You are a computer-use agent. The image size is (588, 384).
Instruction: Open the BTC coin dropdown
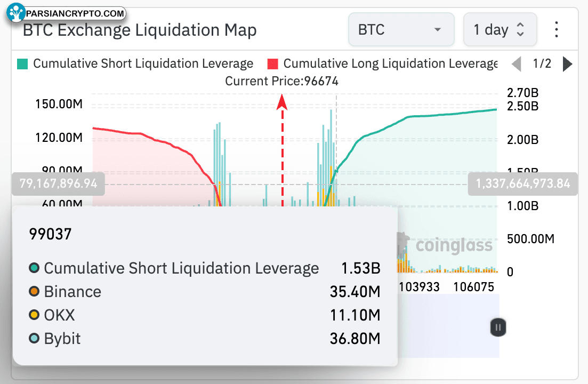click(x=401, y=30)
